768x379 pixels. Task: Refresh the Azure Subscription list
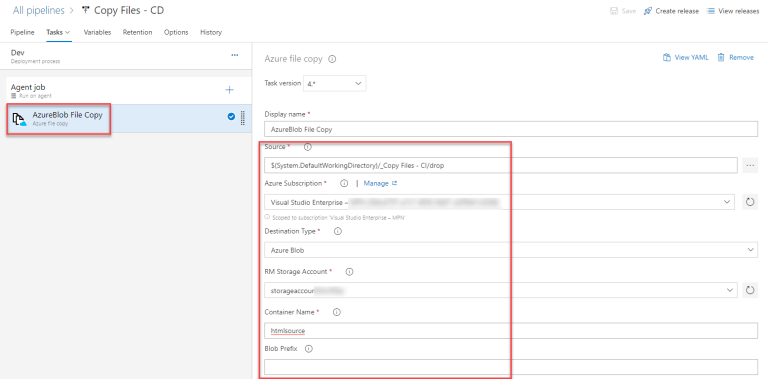pos(750,202)
